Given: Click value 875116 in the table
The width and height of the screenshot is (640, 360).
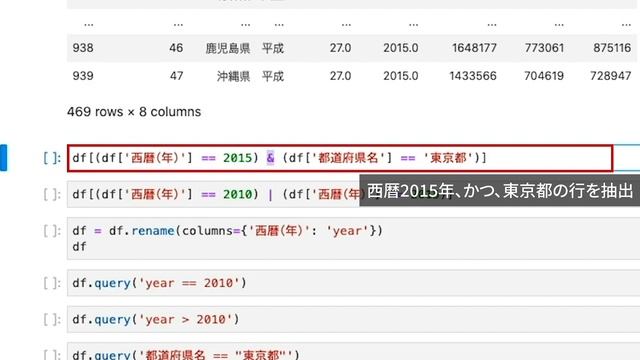Looking at the screenshot, I should point(612,48).
